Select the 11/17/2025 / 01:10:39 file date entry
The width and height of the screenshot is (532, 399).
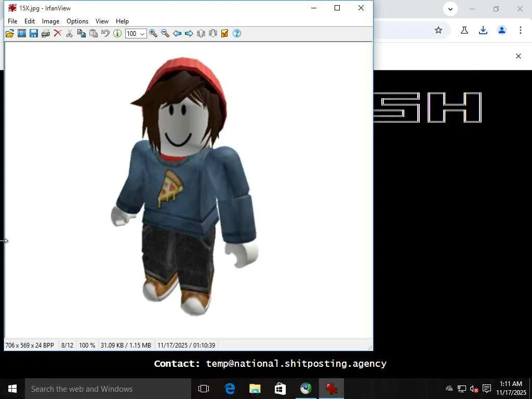click(187, 345)
